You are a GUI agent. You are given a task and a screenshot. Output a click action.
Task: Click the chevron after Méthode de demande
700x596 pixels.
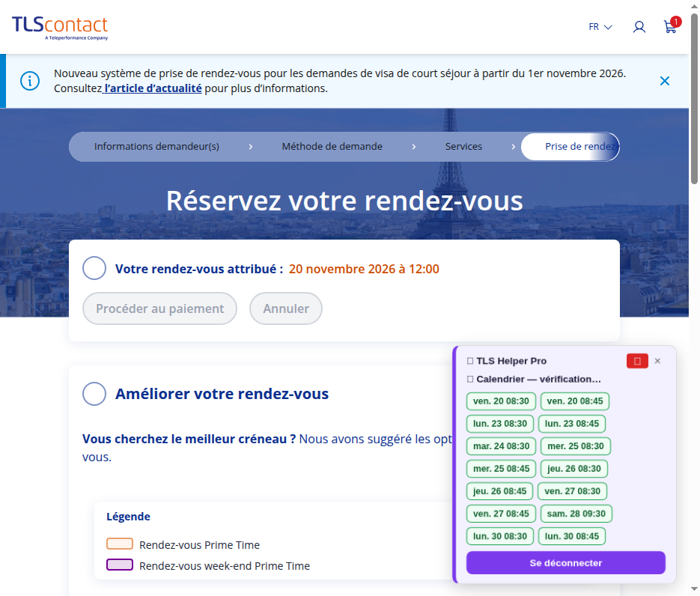coord(414,147)
